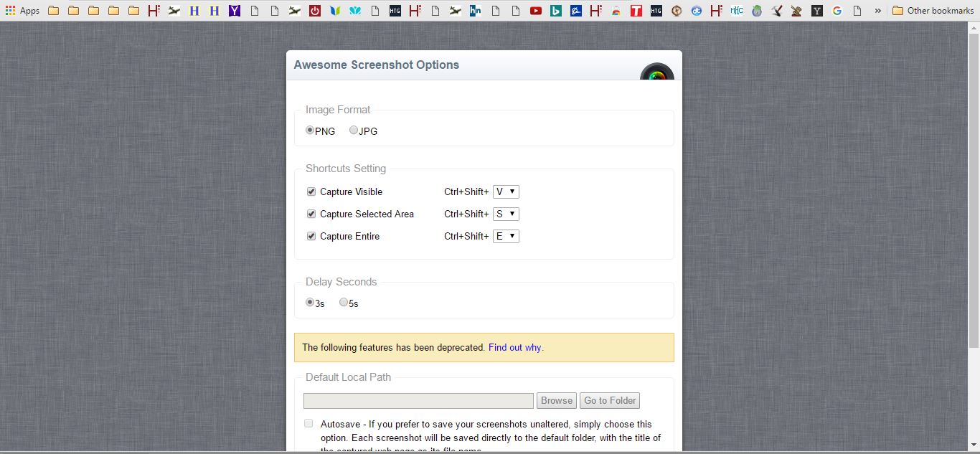Open the Google bookmark icon
This screenshot has height=454, width=980.
click(x=837, y=10)
